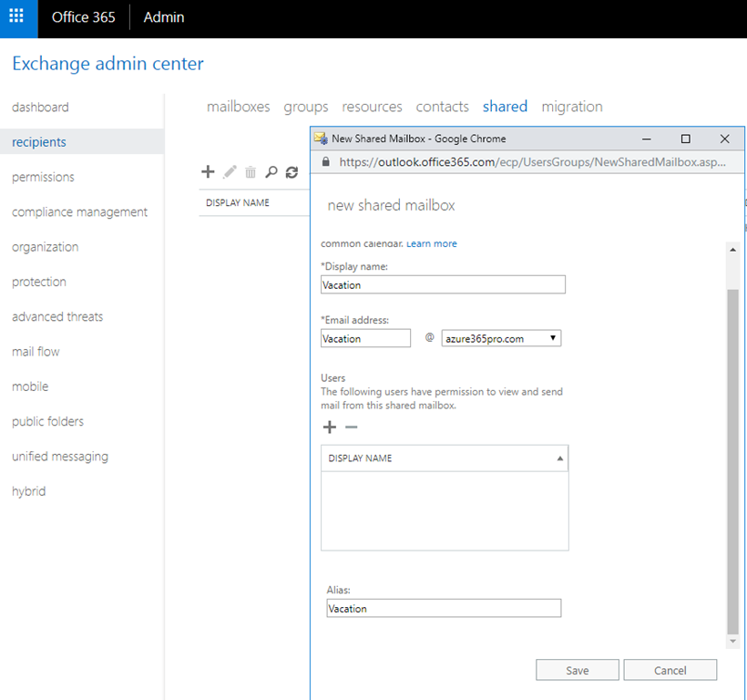This screenshot has height=700, width=747.
Task: Remove a user with the minus icon
Action: click(x=351, y=427)
